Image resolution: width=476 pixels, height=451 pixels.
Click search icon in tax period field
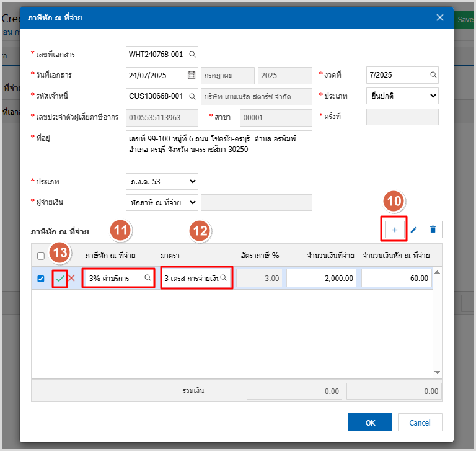pyautogui.click(x=433, y=75)
